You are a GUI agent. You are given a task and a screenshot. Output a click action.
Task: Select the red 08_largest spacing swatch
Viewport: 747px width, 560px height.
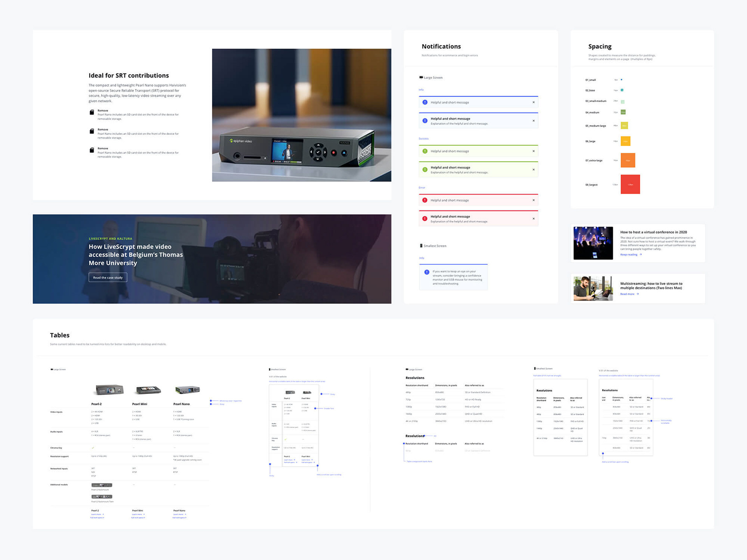[x=630, y=184]
